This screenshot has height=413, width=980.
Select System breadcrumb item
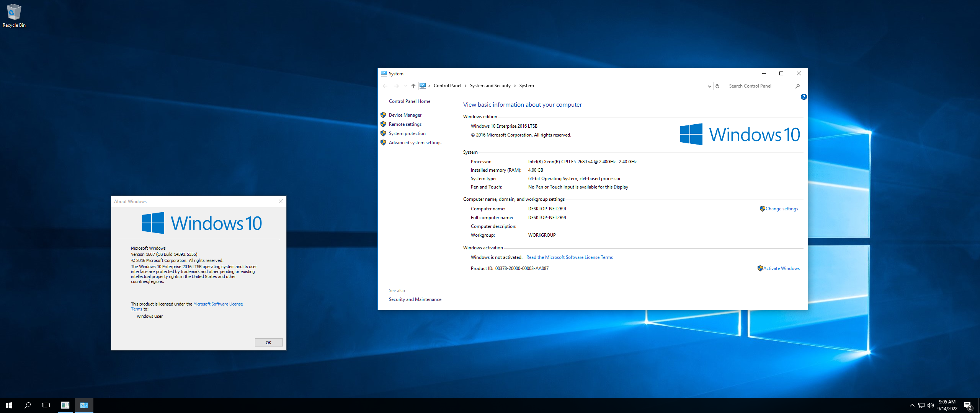pos(526,86)
